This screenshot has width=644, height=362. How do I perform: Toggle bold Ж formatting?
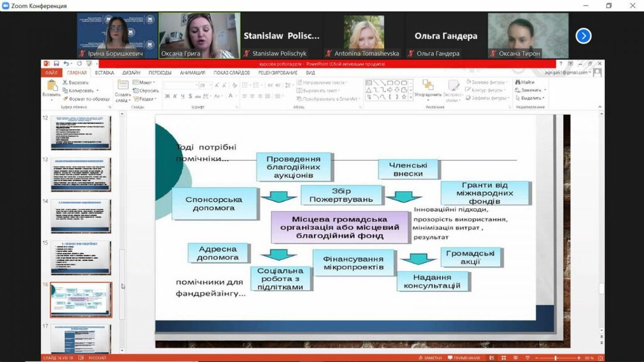[x=167, y=96]
